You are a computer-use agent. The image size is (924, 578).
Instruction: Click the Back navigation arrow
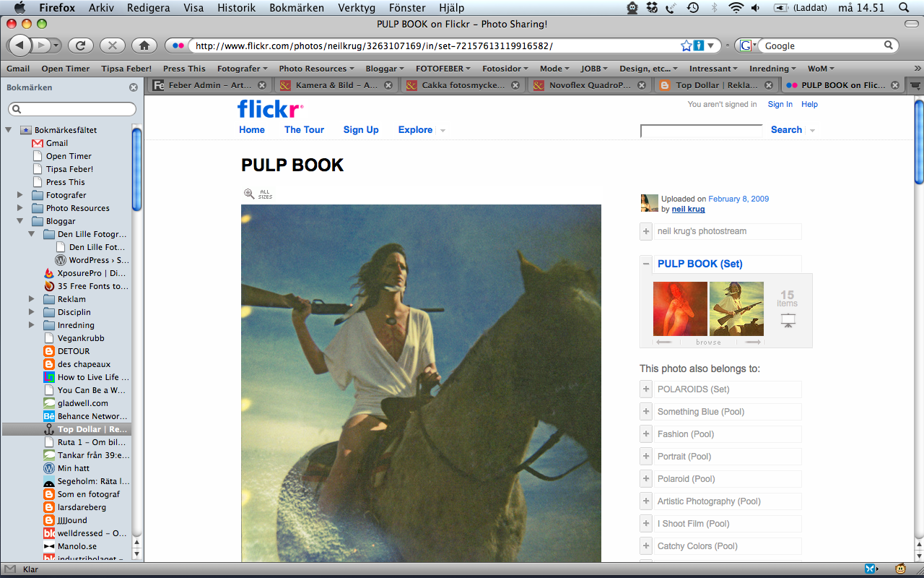[19, 46]
